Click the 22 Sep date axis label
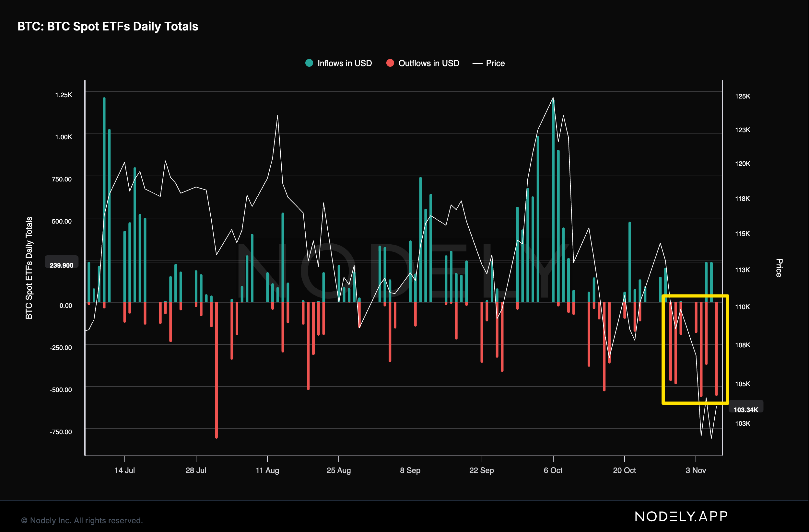 coord(481,470)
